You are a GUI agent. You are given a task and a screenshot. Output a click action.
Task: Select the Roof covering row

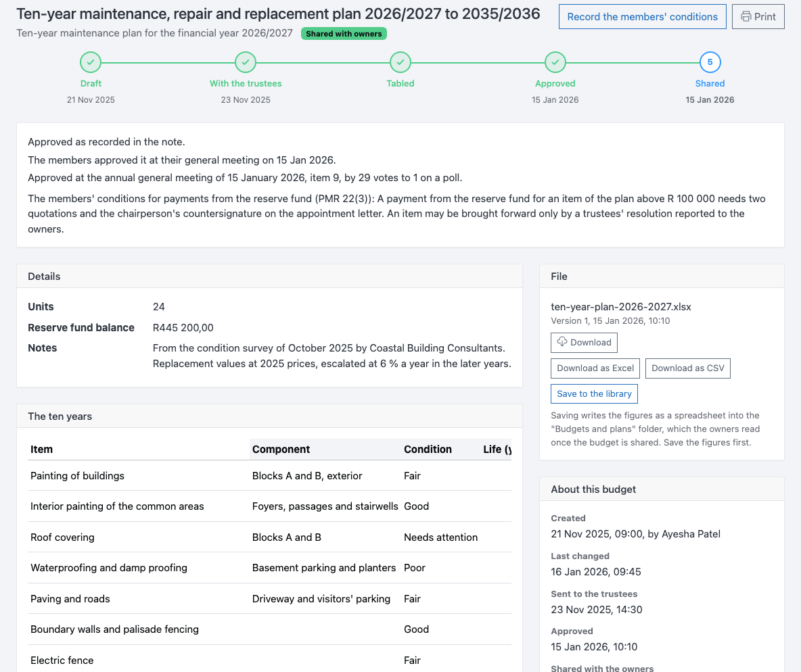point(270,537)
